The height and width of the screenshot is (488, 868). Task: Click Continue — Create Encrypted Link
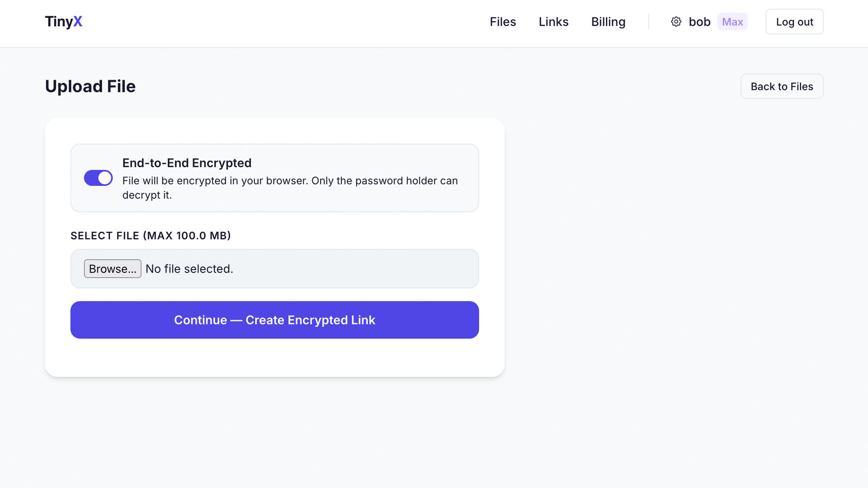[274, 320]
